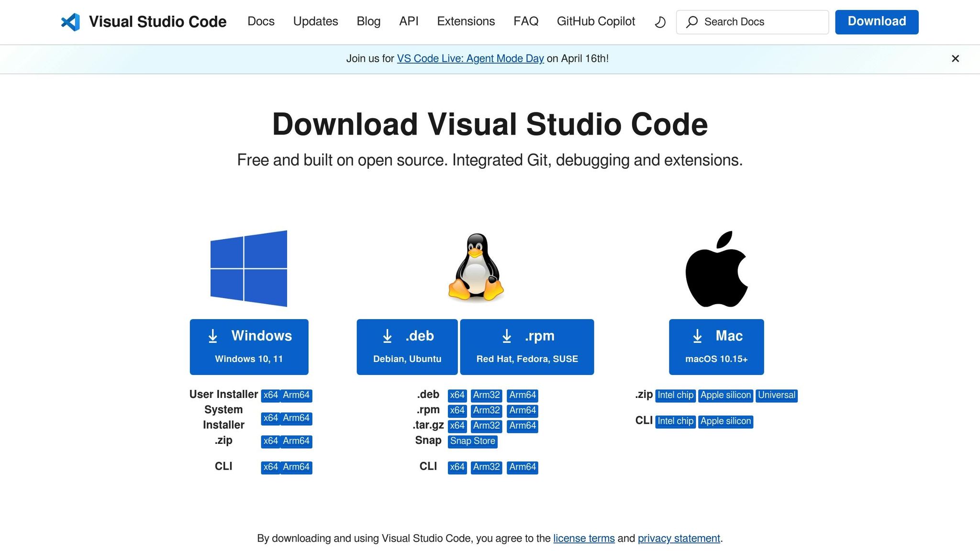Select Apple silicon for Mac CLI
The image size is (980, 551).
pyautogui.click(x=725, y=422)
